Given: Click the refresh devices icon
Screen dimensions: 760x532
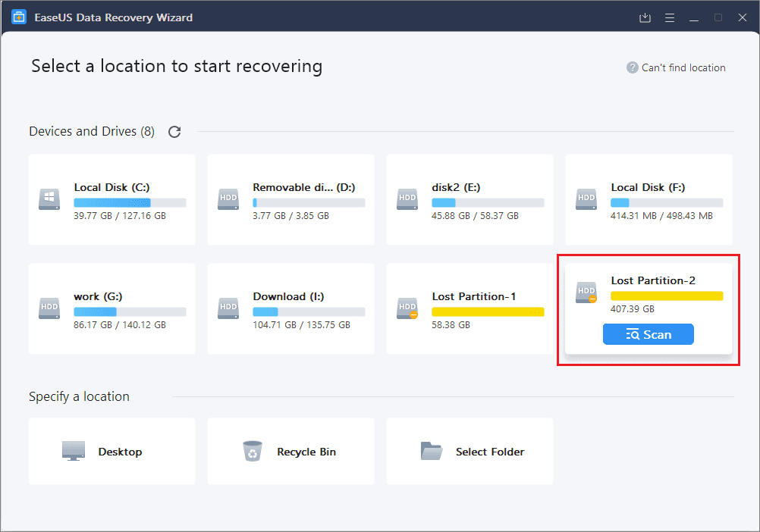Looking at the screenshot, I should click(174, 132).
